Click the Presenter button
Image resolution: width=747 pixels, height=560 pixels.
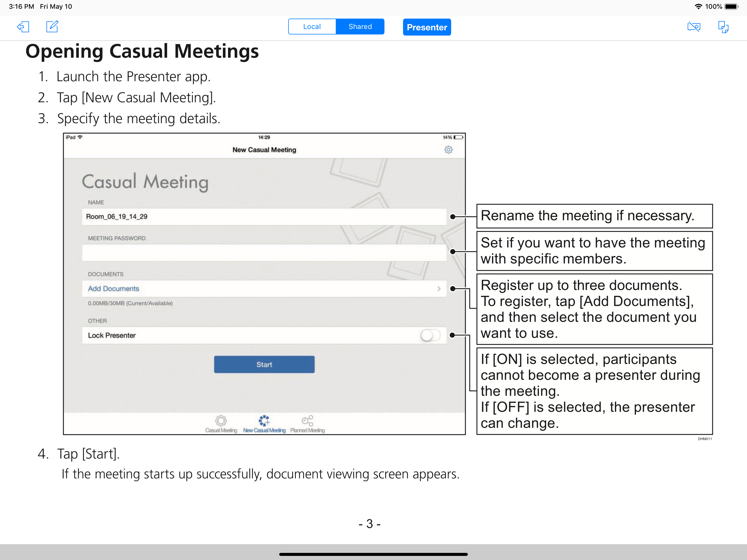coord(427,27)
